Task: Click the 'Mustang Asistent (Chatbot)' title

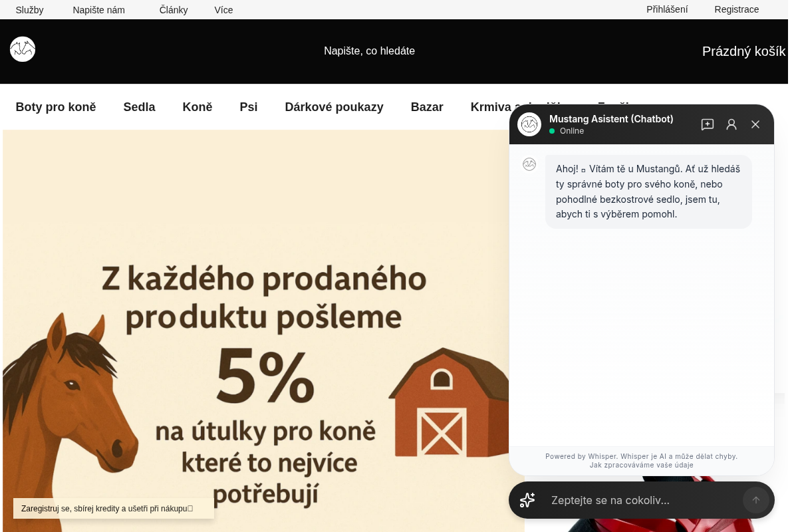Action: click(x=611, y=119)
